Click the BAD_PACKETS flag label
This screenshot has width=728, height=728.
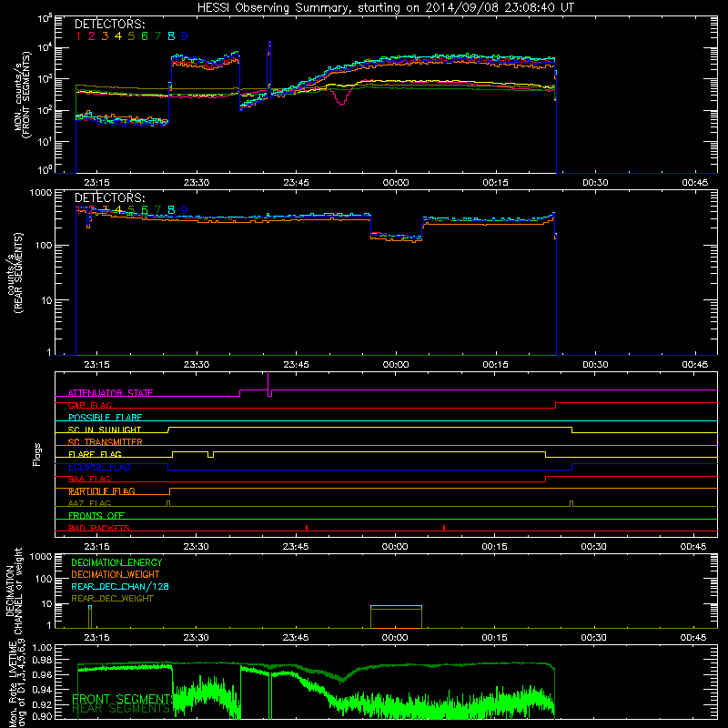pyautogui.click(x=99, y=528)
